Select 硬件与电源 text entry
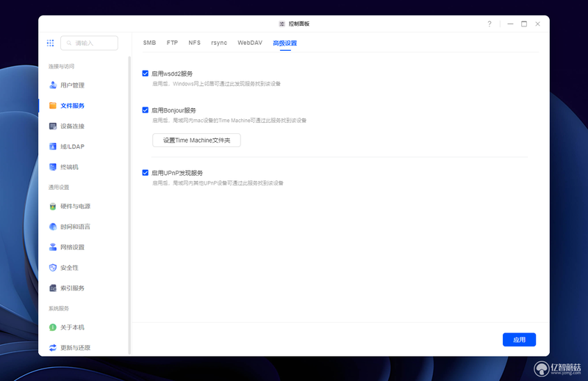The height and width of the screenshot is (381, 588). point(76,207)
